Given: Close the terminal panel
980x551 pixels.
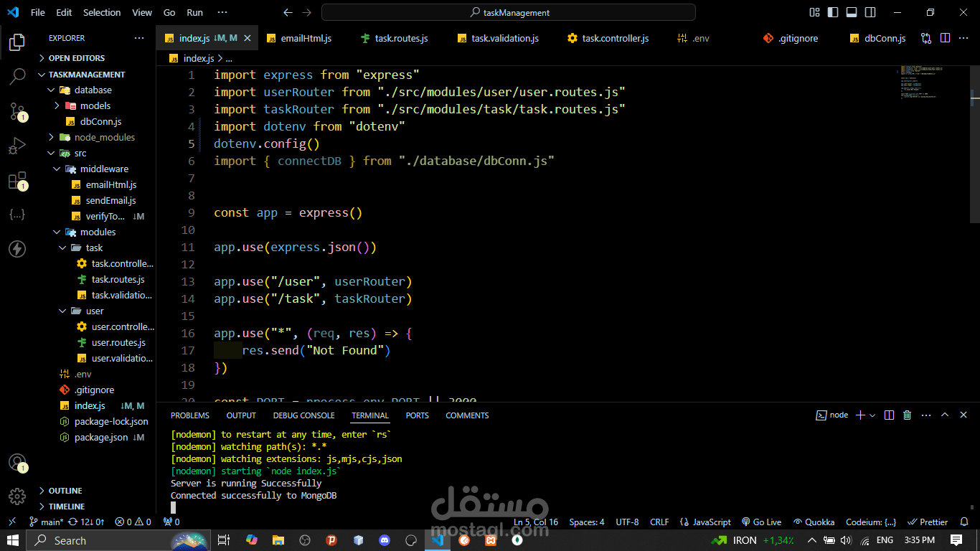Looking at the screenshot, I should coord(963,415).
